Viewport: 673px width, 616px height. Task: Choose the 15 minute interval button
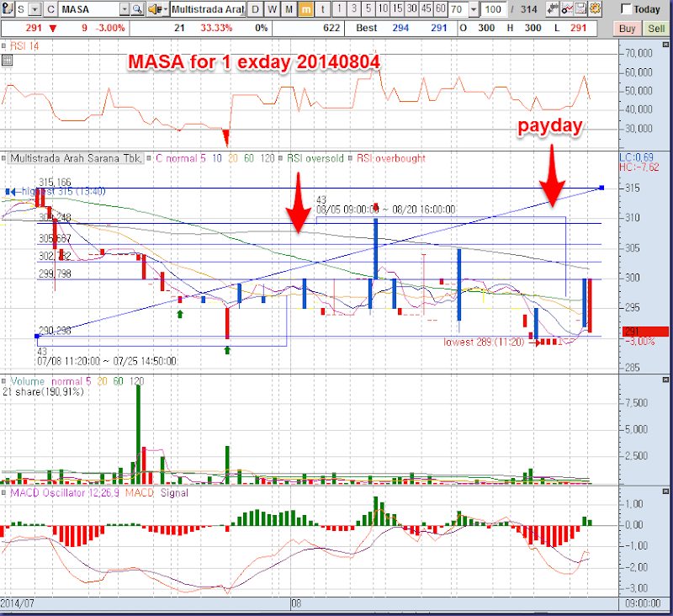tap(397, 8)
